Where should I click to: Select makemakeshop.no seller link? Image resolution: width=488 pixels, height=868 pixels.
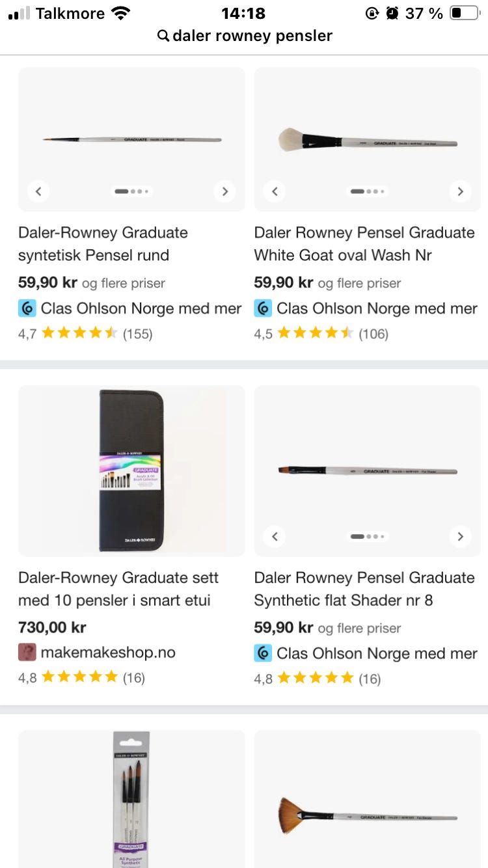point(108,652)
